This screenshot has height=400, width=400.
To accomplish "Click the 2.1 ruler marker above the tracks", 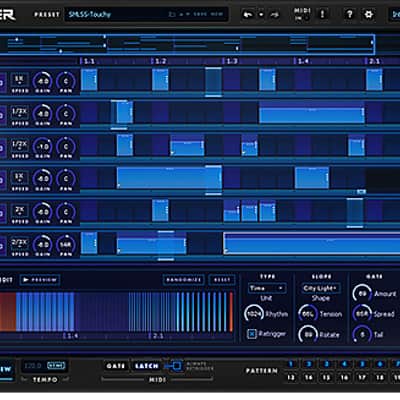I will coord(373,61).
